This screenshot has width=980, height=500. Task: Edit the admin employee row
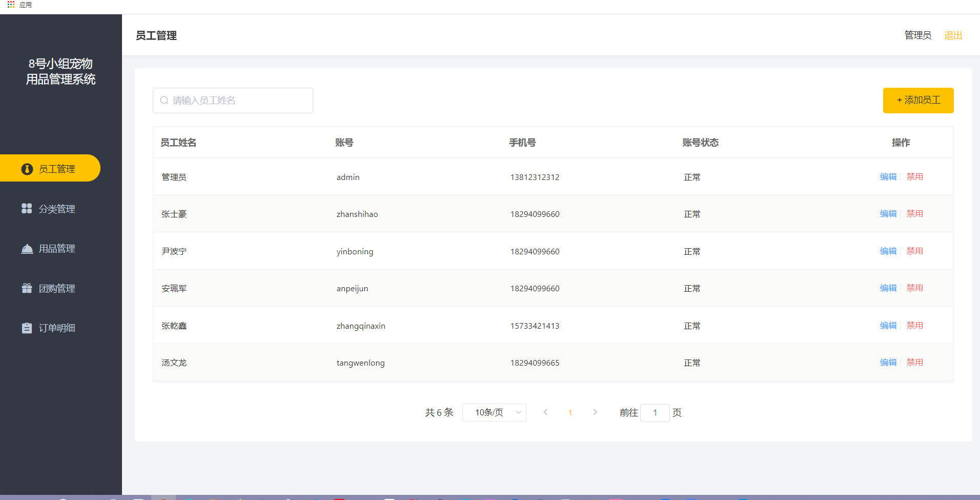pos(888,177)
